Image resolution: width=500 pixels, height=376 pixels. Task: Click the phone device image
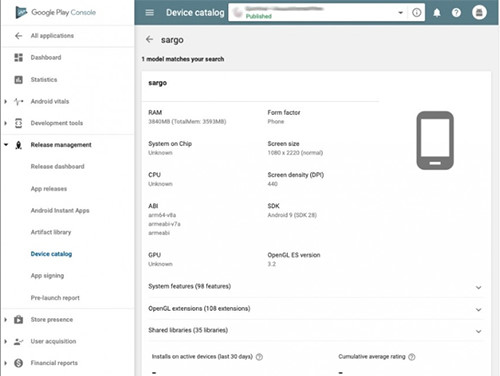[x=435, y=140]
